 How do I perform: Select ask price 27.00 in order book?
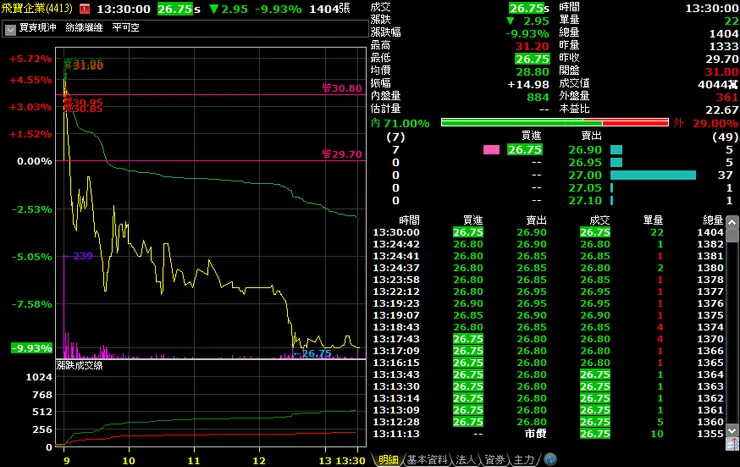[585, 175]
